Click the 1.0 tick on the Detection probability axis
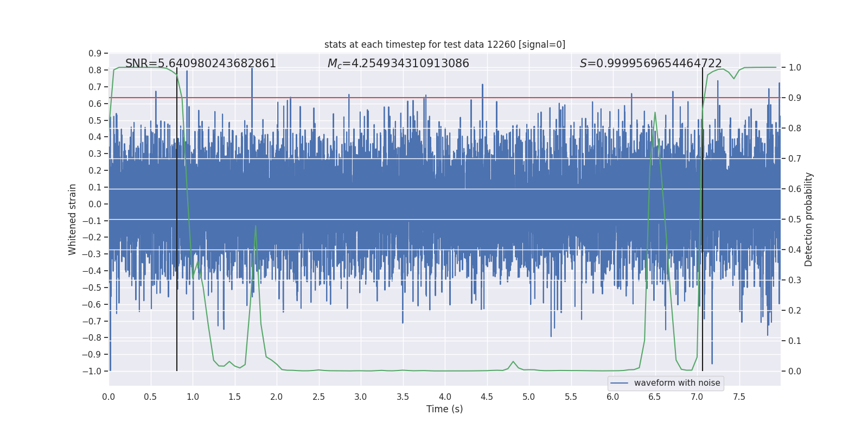Screen dimensions: 868x434 pos(795,68)
